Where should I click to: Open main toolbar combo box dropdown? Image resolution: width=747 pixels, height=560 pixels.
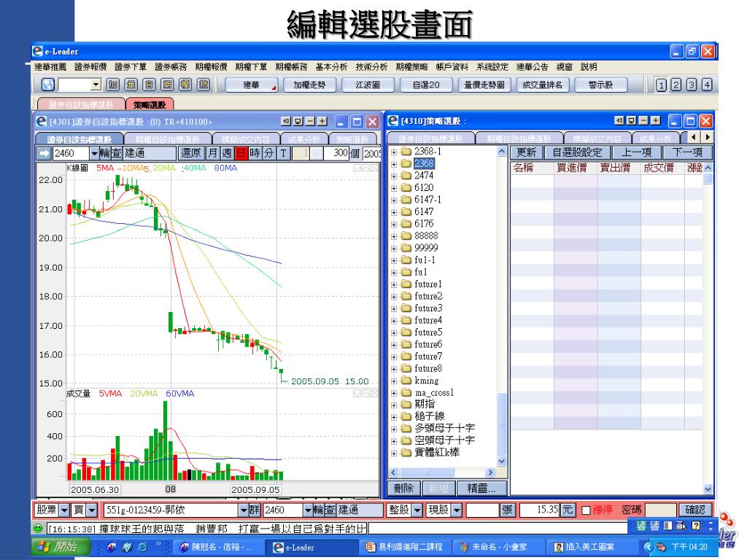click(x=96, y=85)
